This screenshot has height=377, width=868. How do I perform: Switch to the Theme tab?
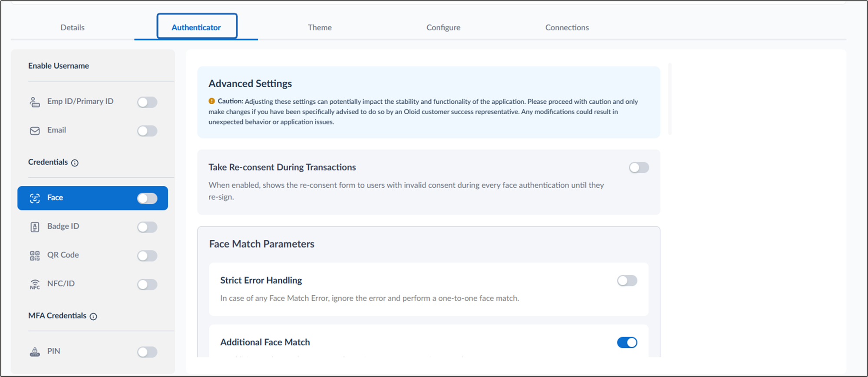[320, 27]
